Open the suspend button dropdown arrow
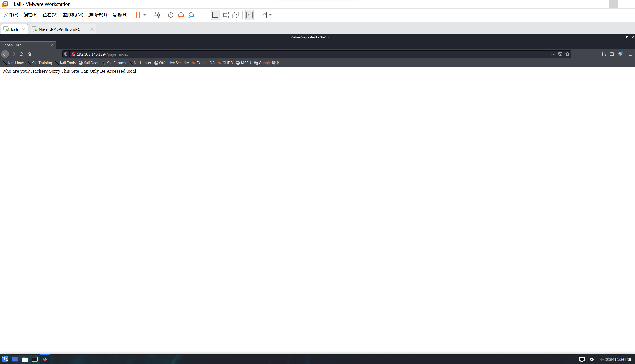635x364 pixels. pyautogui.click(x=145, y=15)
